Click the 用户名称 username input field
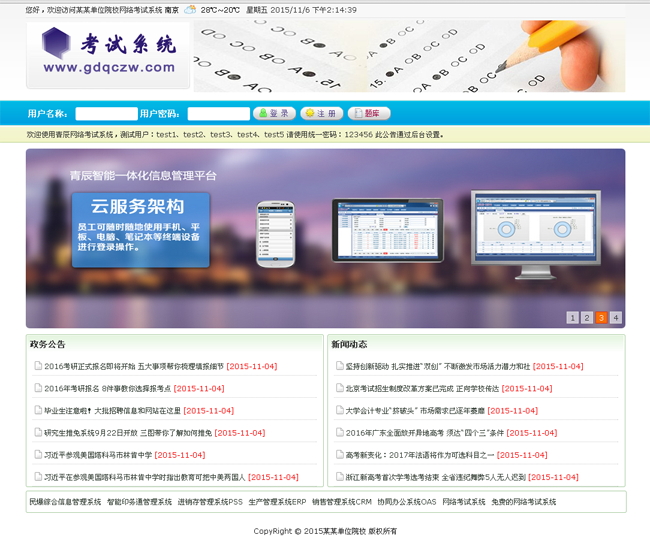 107,114
